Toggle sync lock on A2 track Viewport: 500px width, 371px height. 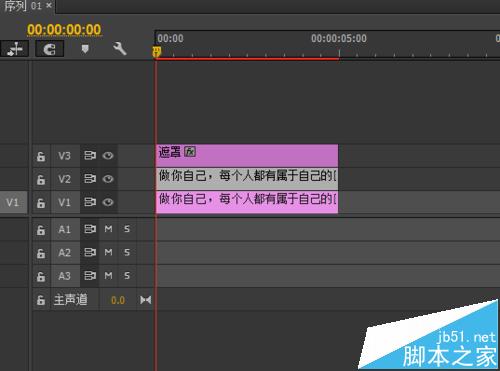click(x=90, y=252)
